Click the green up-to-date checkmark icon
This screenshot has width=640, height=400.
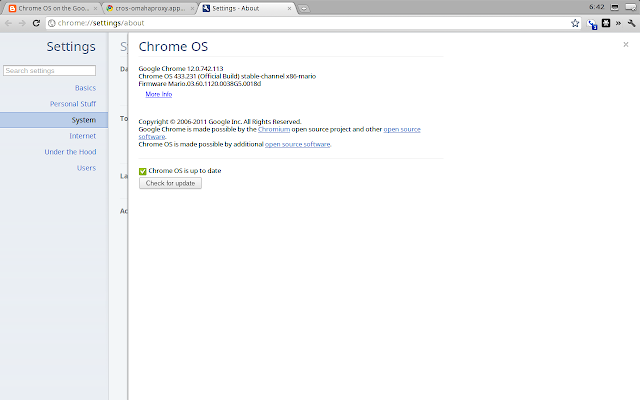[x=142, y=171]
